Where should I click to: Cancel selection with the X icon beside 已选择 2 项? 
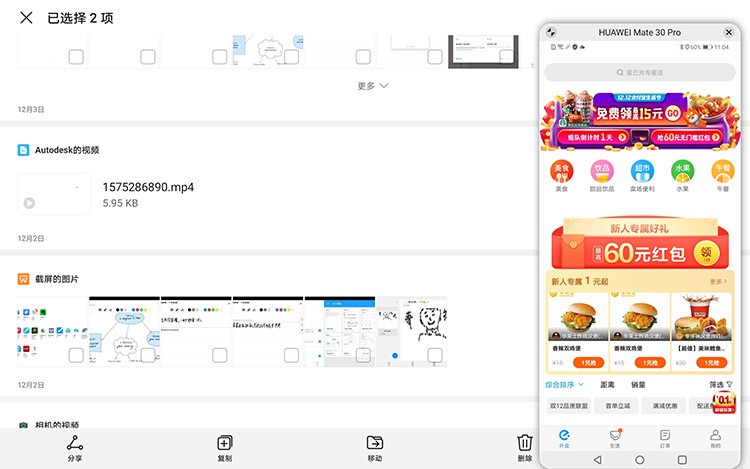click(26, 18)
